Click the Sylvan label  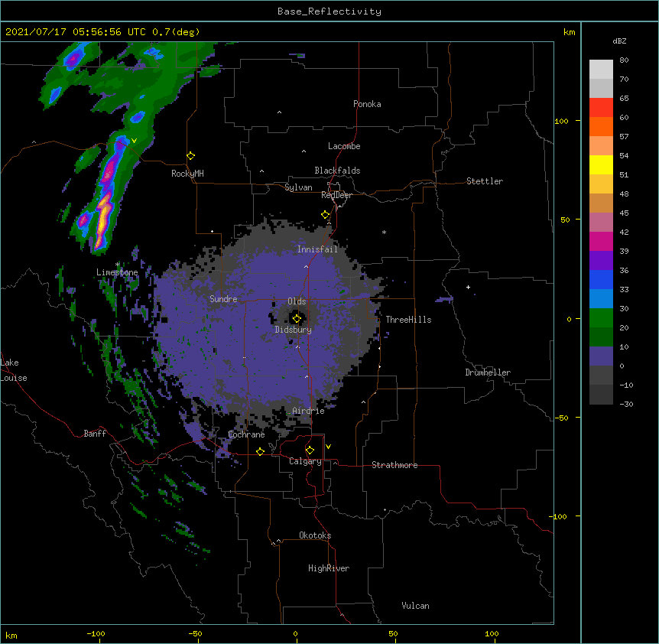[298, 187]
